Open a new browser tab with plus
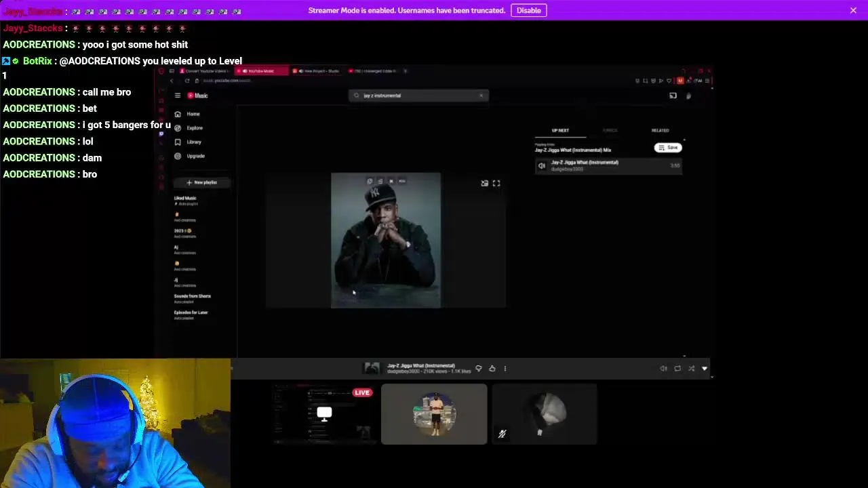The width and height of the screenshot is (868, 488). pos(406,70)
